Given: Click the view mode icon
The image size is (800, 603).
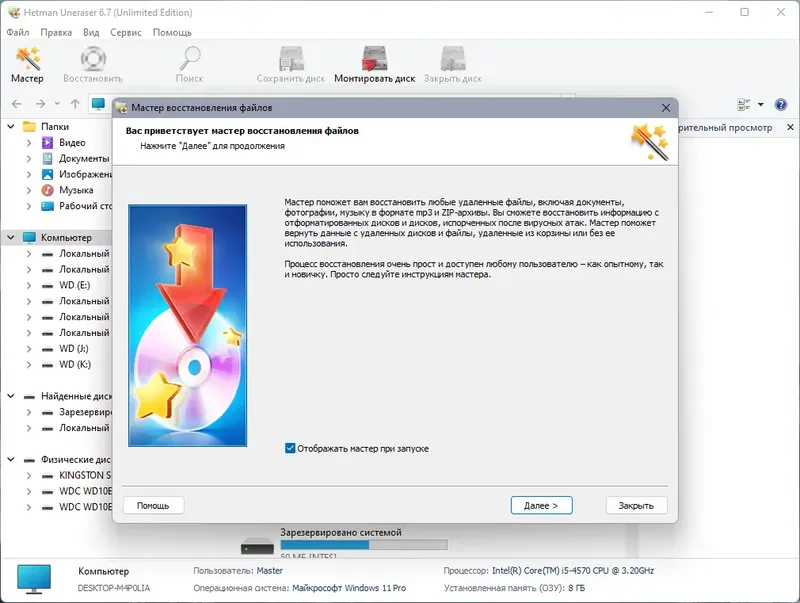Looking at the screenshot, I should [743, 105].
